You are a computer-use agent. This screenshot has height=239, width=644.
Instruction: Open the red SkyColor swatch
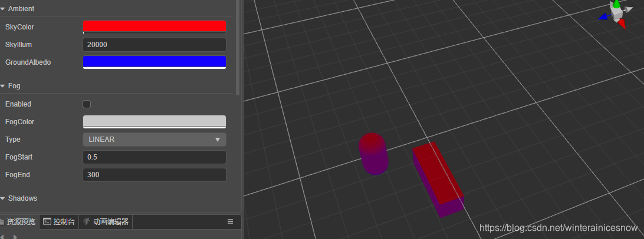tap(155, 26)
